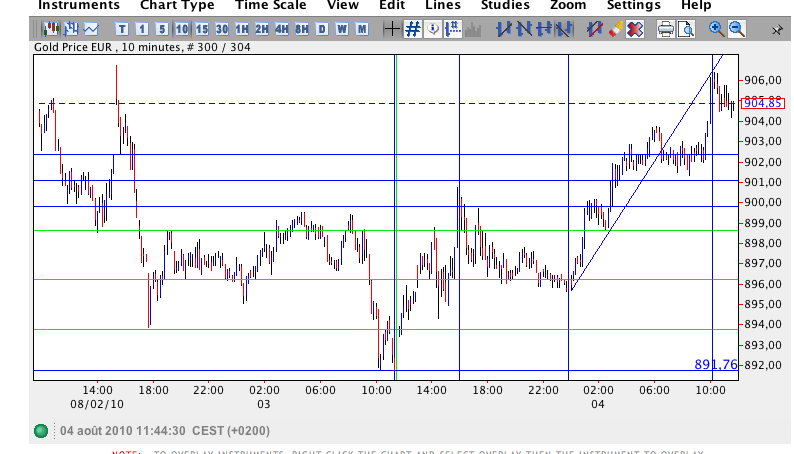Zoom out with the magnifier minus icon
The width and height of the screenshot is (794, 454).
(x=737, y=29)
